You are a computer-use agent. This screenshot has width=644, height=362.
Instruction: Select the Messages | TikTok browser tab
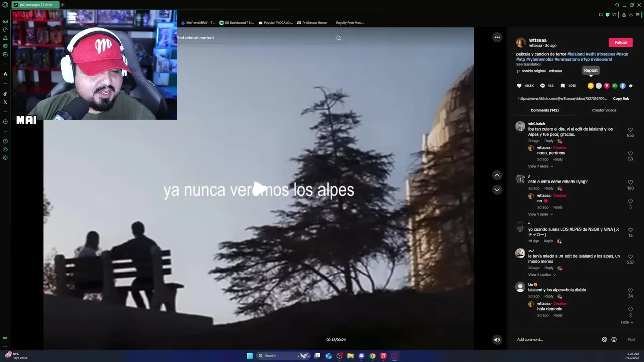coord(35,5)
